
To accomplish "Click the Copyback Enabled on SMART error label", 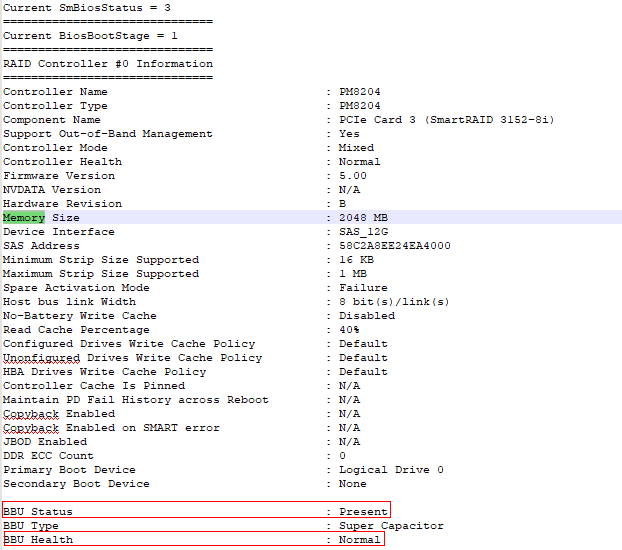I will 111,428.
